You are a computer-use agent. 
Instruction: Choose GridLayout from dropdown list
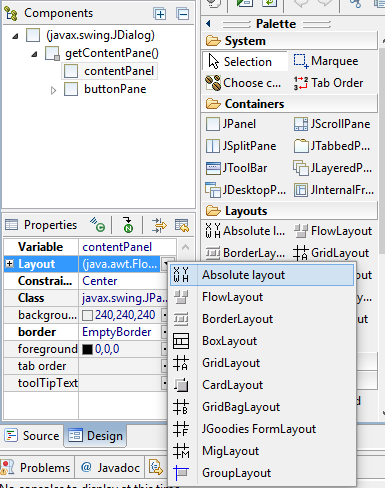coord(262,363)
